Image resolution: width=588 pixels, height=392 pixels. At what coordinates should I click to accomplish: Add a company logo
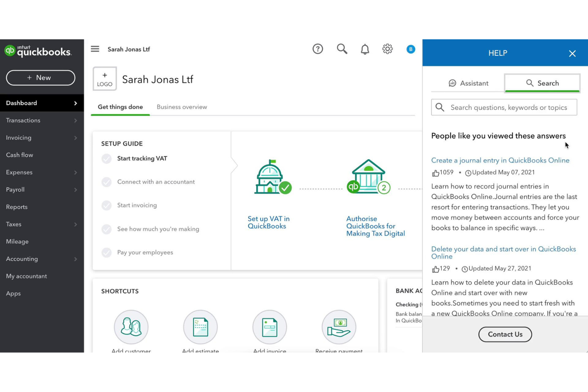coord(104,79)
